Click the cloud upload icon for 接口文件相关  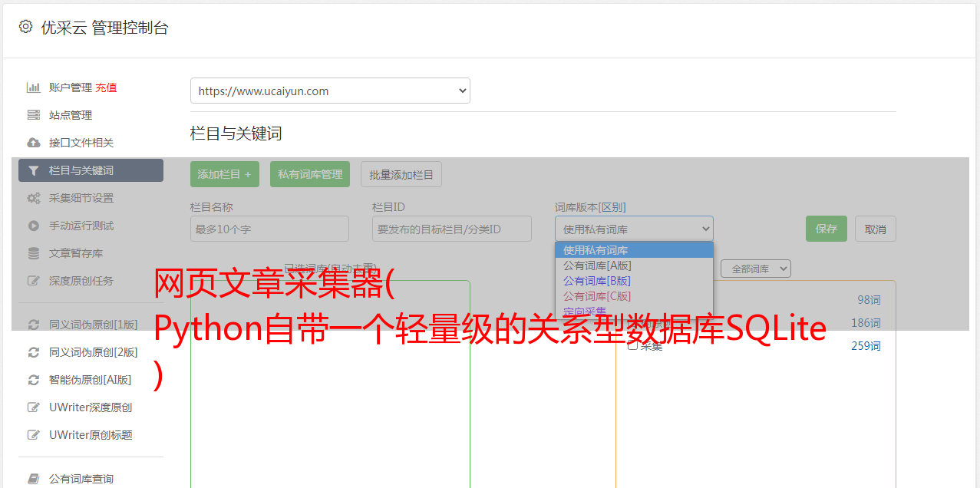point(33,143)
